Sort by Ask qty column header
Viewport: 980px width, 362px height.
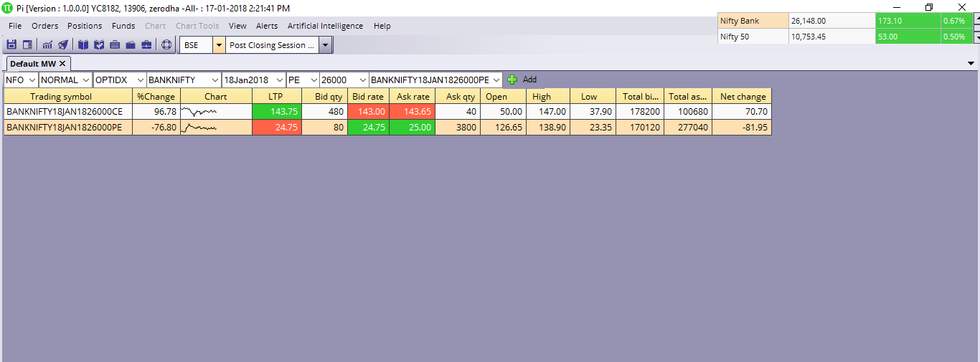pos(458,97)
